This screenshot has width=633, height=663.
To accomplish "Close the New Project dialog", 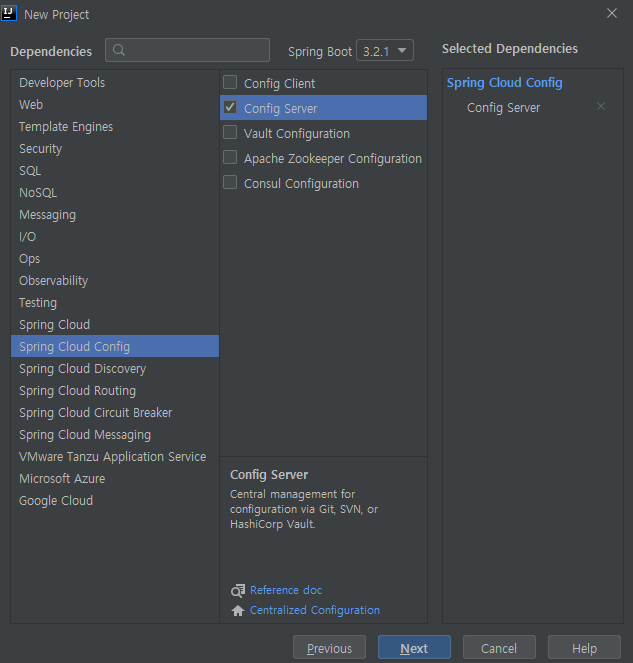I will (x=612, y=14).
